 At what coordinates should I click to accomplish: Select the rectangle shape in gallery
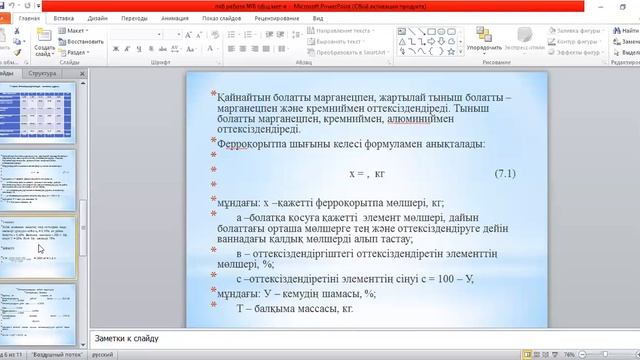click(431, 31)
